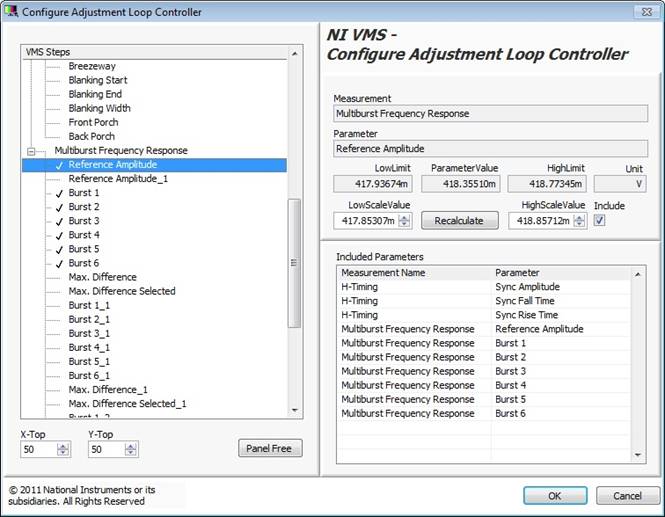
Task: Click the VMS Steps column header
Action: (155, 52)
